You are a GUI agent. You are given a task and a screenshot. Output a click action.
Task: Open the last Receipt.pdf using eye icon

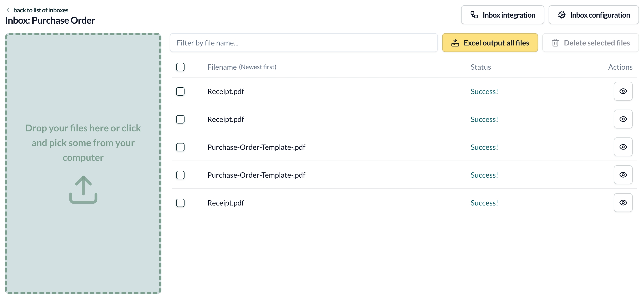pos(623,203)
